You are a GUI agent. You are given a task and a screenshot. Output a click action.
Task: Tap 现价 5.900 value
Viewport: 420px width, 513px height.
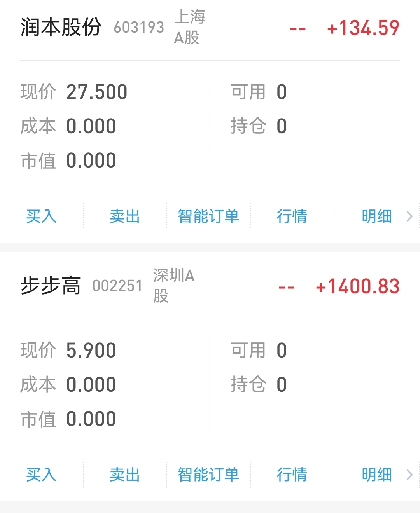click(x=91, y=351)
